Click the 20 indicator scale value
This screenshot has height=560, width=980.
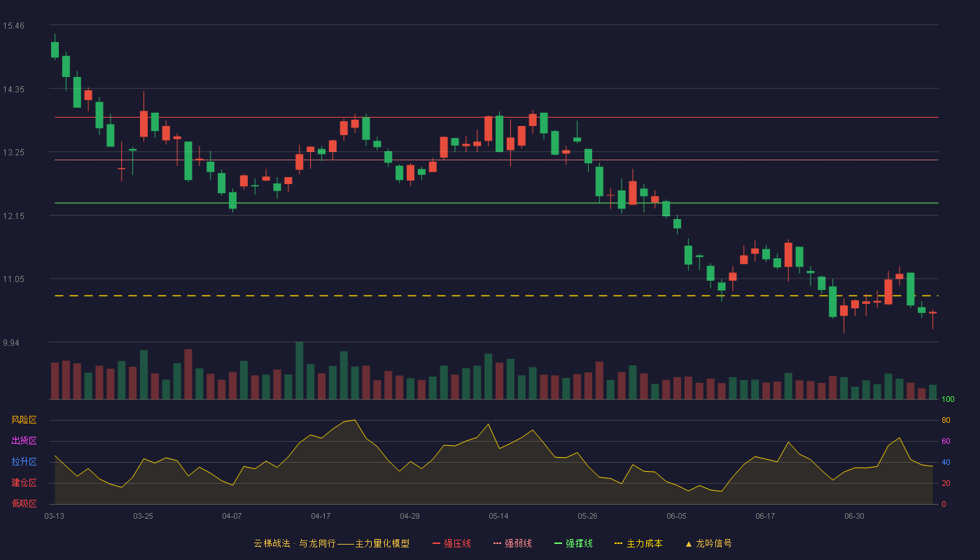point(946,483)
